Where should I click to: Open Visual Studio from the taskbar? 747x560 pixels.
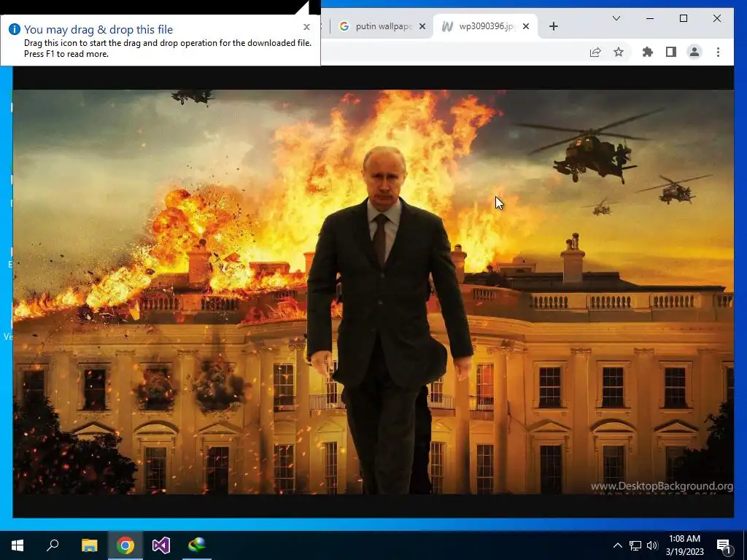click(161, 545)
